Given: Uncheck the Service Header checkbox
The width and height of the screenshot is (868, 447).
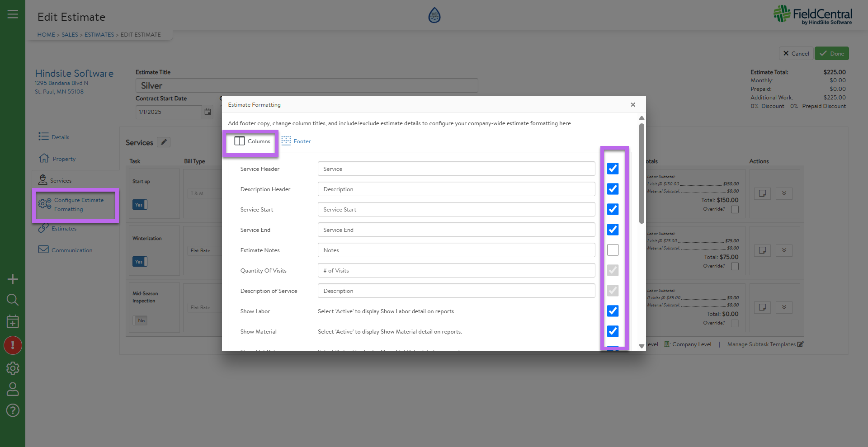Looking at the screenshot, I should coord(613,169).
